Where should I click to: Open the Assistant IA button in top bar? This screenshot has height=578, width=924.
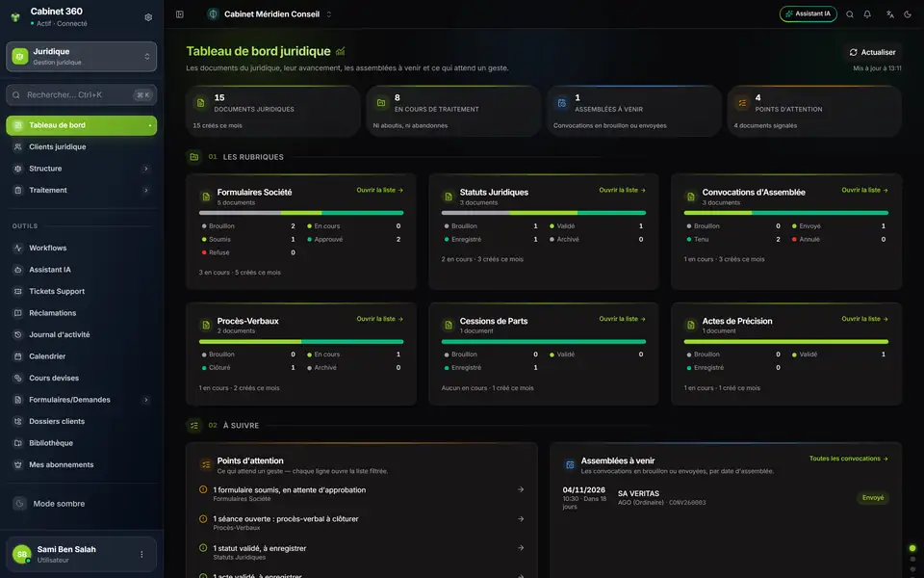click(x=808, y=14)
